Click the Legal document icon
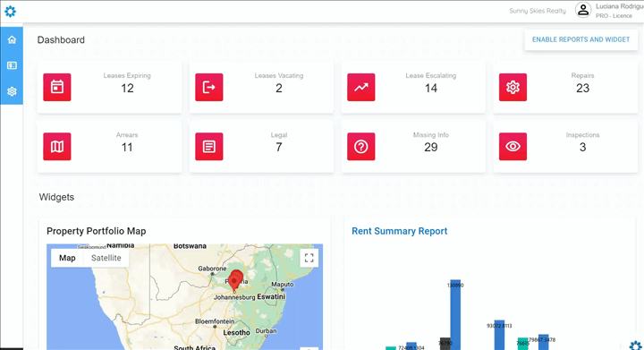Screen dimensions: 644x350 click(209, 146)
